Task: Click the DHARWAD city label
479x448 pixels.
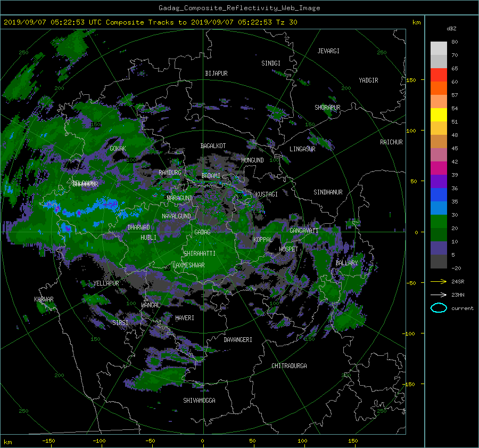Action: tap(139, 227)
